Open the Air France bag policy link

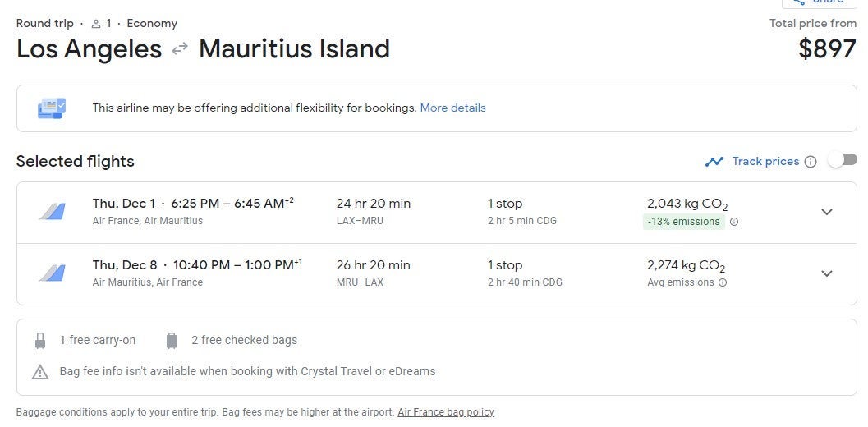446,412
